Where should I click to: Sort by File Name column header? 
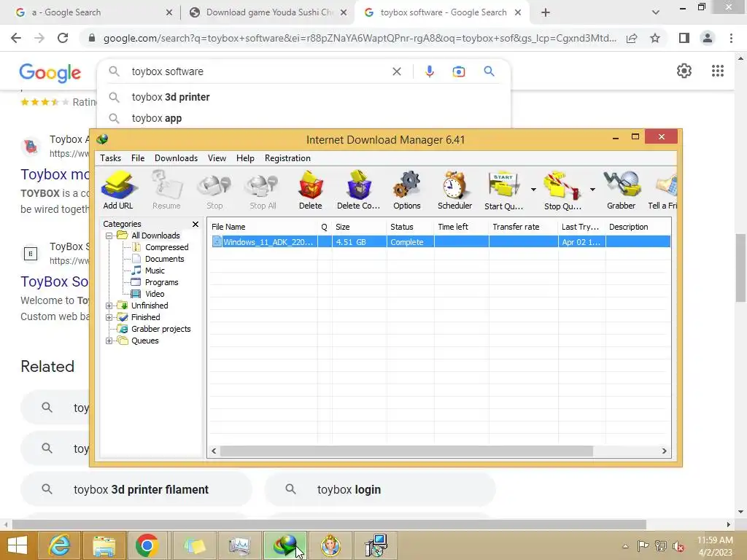tap(263, 227)
